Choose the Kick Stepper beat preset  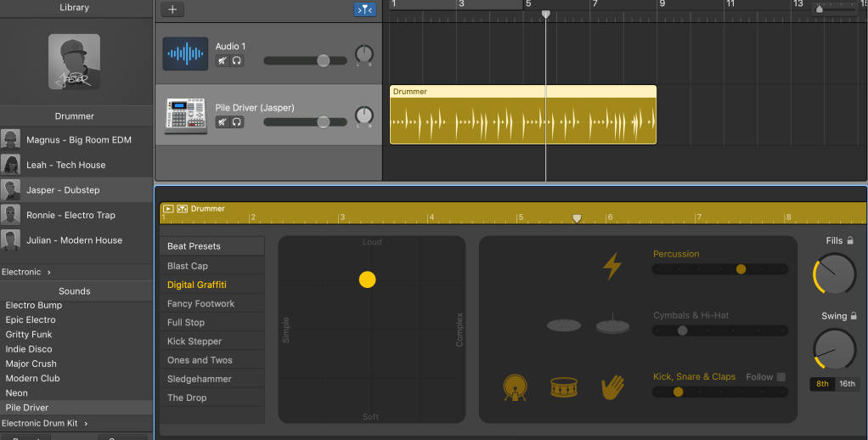coord(194,341)
